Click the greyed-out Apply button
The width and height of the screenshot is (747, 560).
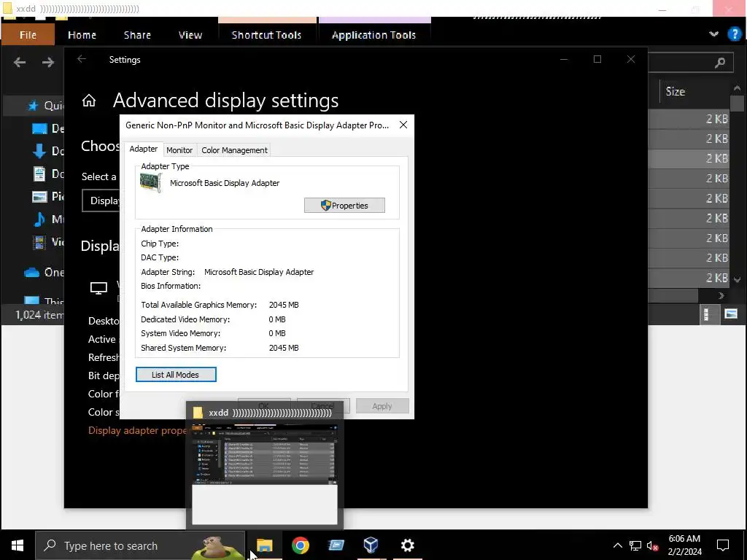382,406
